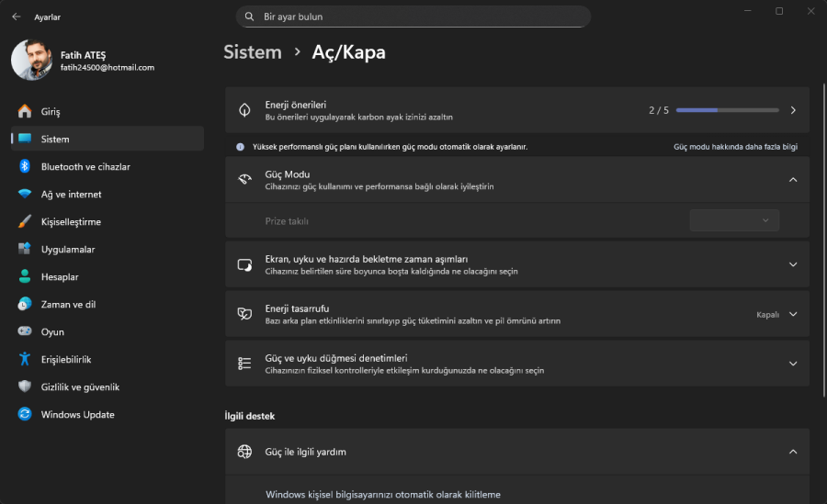The image size is (827, 504).
Task: Click the Oyun gamepad icon
Action: (x=25, y=331)
